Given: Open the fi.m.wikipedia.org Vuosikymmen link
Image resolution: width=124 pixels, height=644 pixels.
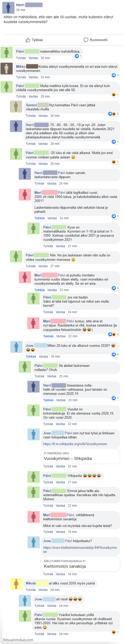Looking at the screenshot, I should [x=75, y=444].
